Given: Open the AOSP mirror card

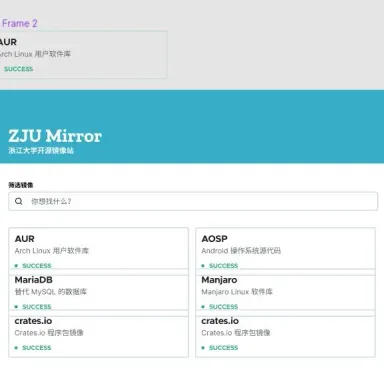Looking at the screenshot, I should [285, 248].
